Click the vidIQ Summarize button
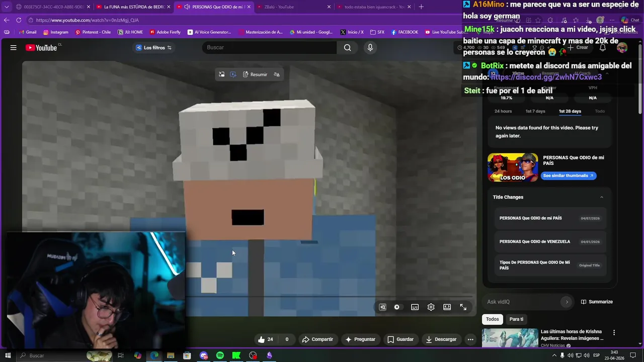644x362 pixels. 597,302
